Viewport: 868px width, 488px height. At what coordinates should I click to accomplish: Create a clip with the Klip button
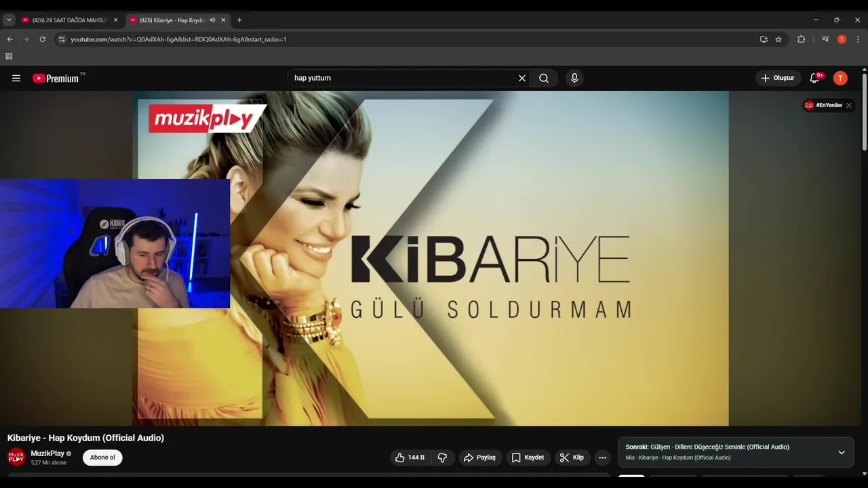coord(572,457)
